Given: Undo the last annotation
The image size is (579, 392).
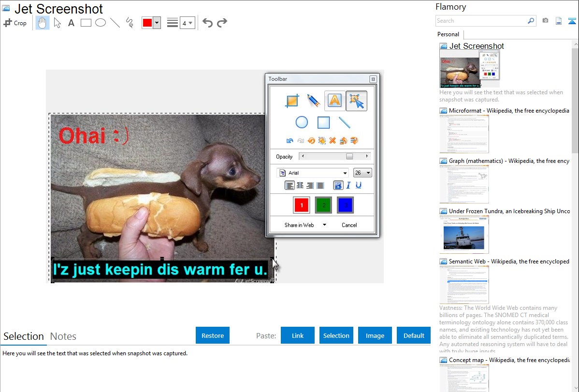Looking at the screenshot, I should (x=208, y=23).
